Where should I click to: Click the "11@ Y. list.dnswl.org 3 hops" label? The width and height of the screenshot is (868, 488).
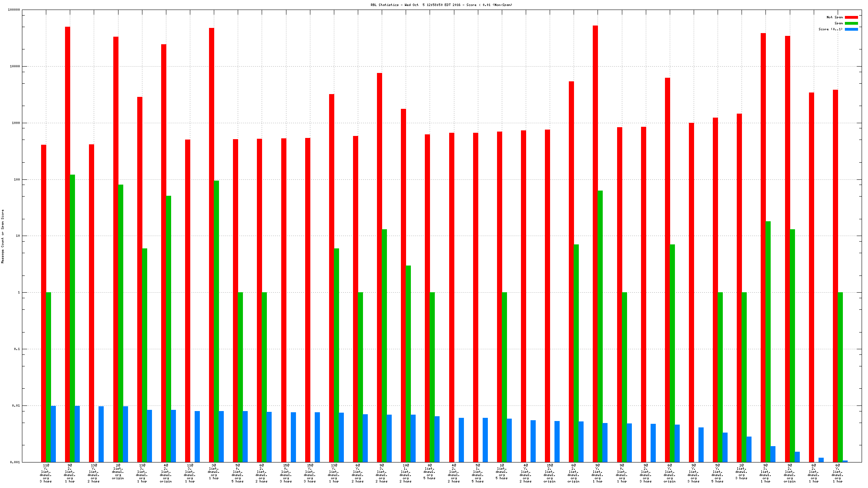pyautogui.click(x=46, y=473)
